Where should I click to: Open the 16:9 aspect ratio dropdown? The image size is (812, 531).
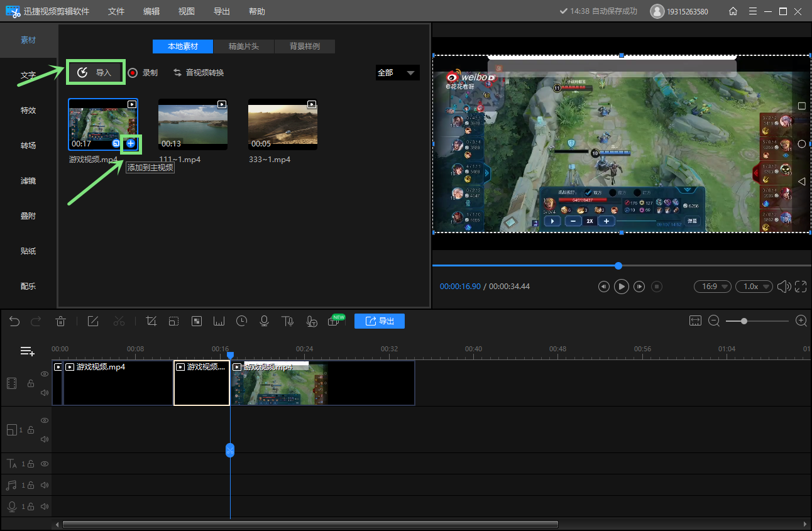[712, 287]
